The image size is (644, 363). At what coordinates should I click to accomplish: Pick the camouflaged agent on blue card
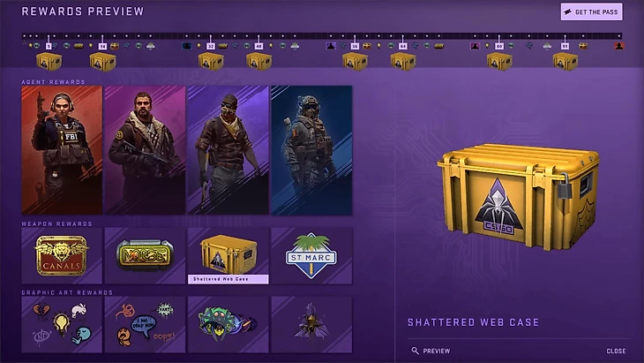coord(311,150)
